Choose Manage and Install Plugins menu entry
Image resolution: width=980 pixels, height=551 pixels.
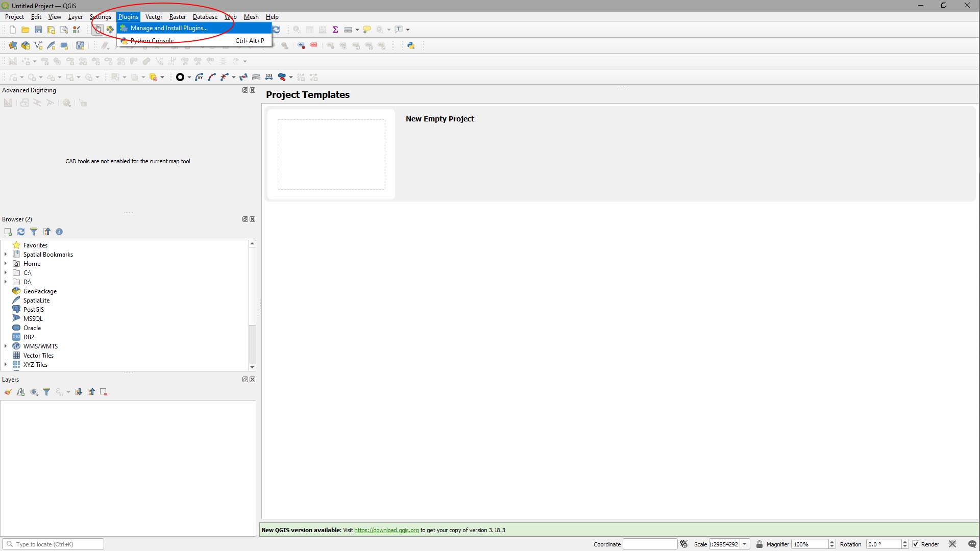click(194, 28)
